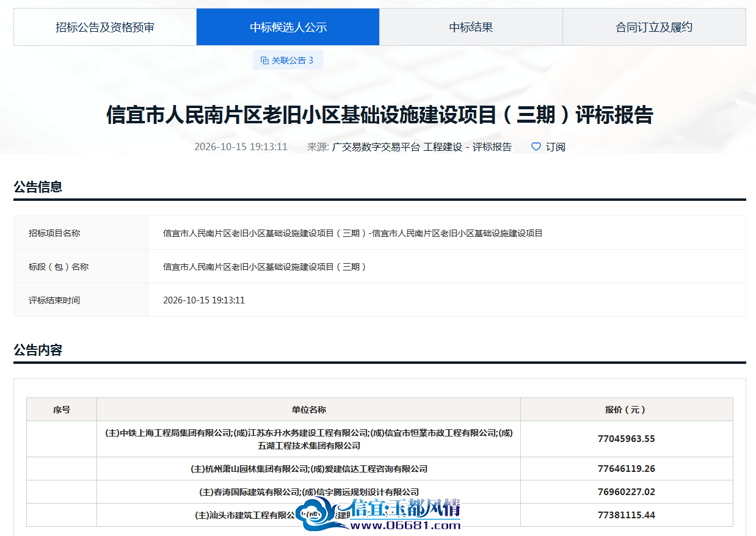
Task: Select the 中标候选人公示 tab
Action: [288, 27]
